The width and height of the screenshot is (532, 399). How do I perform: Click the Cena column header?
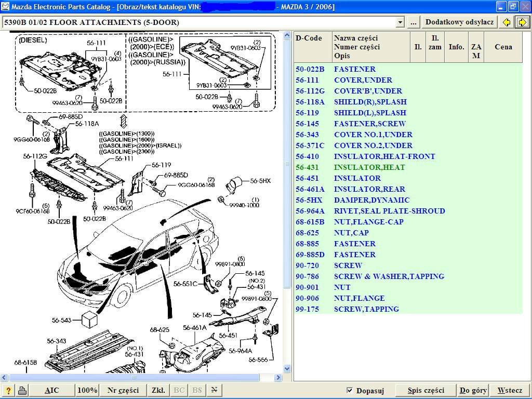point(503,47)
